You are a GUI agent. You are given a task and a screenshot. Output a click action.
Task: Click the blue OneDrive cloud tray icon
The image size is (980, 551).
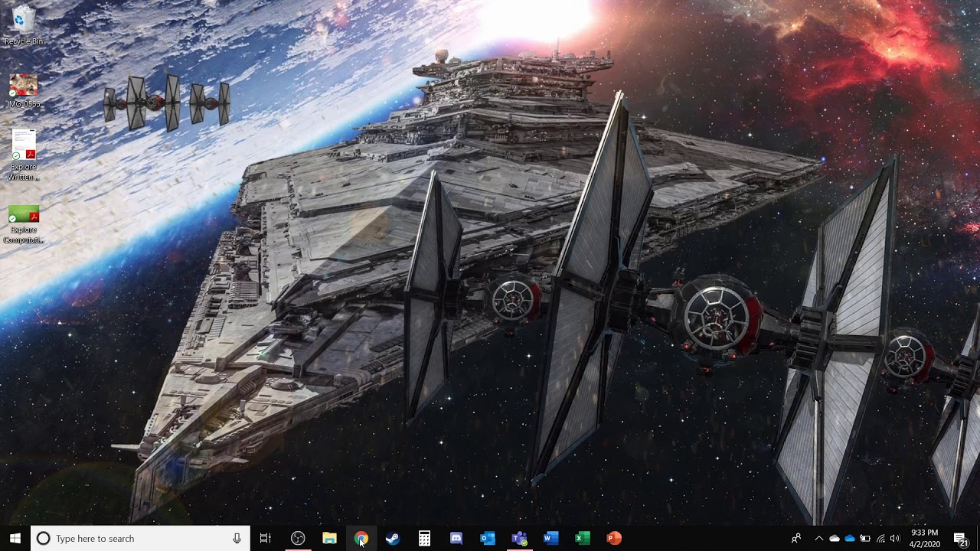(x=850, y=539)
